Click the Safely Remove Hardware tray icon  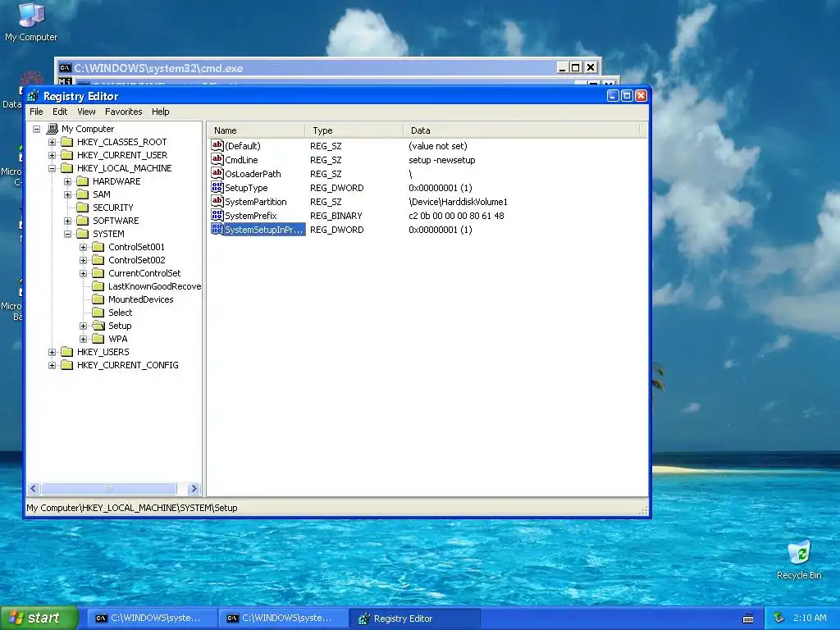(x=779, y=618)
